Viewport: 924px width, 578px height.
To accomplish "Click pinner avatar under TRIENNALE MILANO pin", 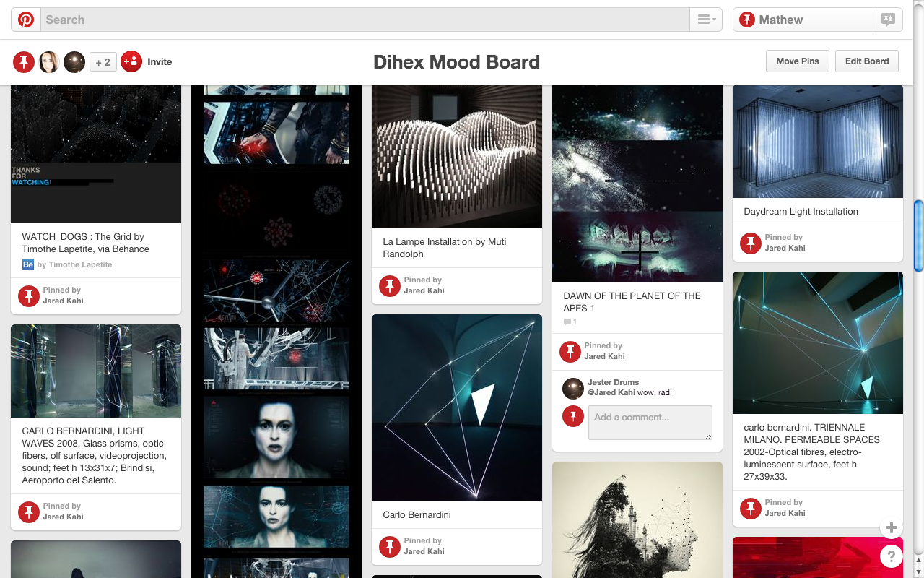I will pos(751,508).
